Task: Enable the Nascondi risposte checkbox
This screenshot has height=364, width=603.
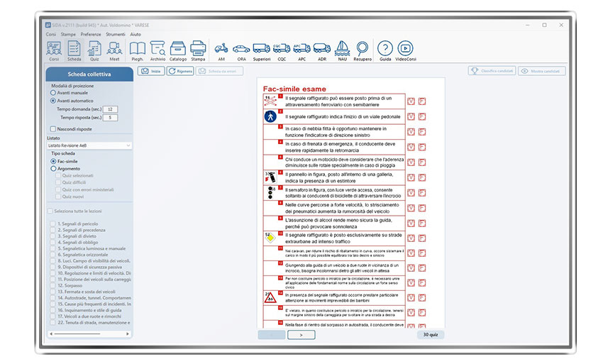Action: tap(53, 128)
